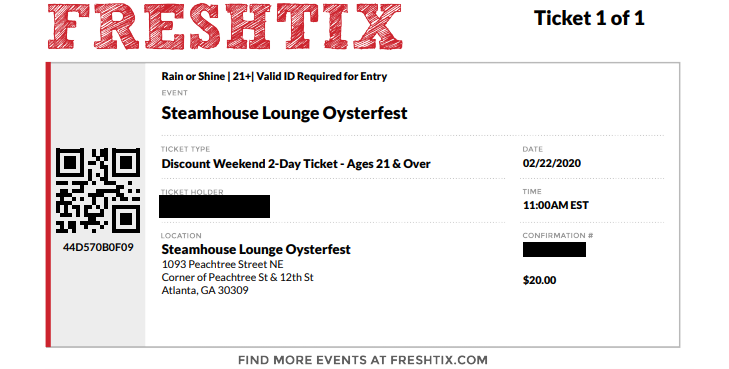Click the redacted confirmation number box
The image size is (729, 369).
[554, 250]
